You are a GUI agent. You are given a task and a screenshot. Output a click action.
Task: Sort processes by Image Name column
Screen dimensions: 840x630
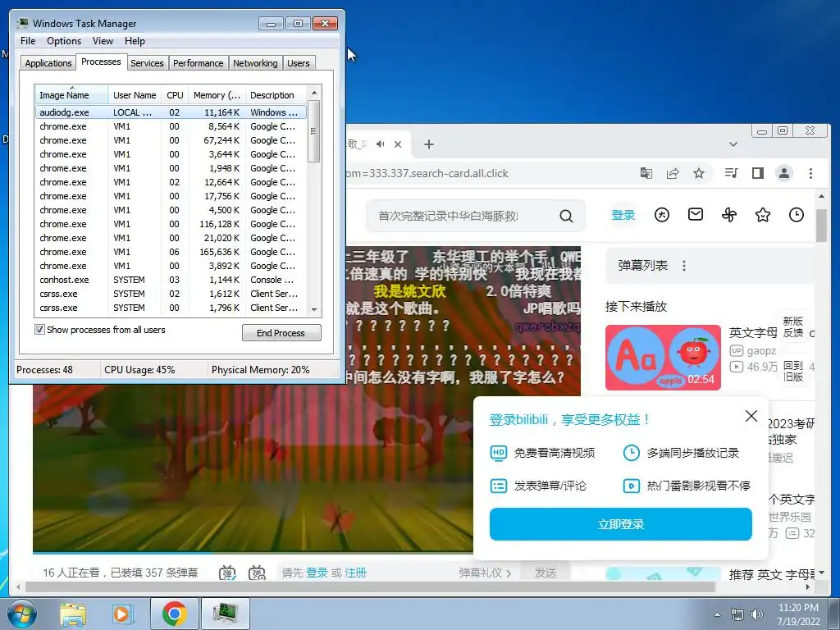[72, 95]
